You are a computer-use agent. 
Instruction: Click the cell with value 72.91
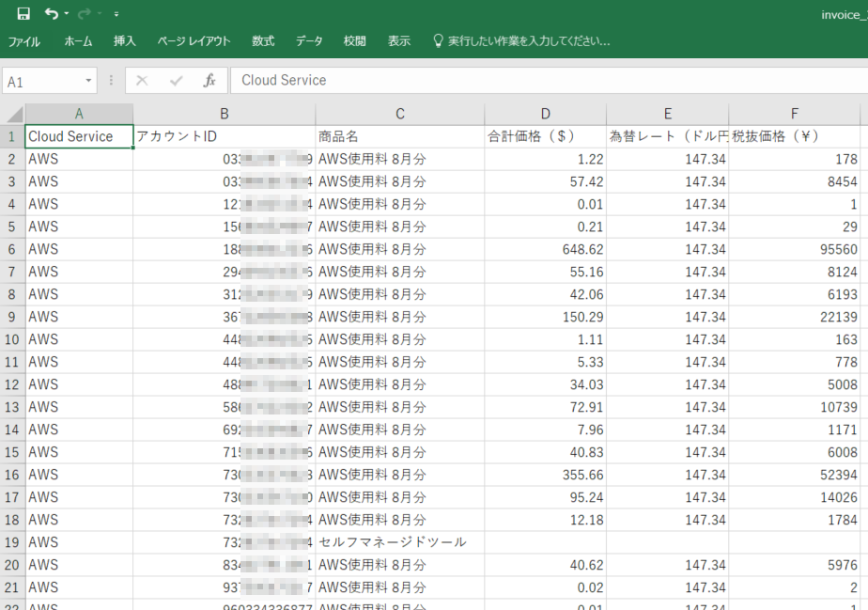(545, 407)
